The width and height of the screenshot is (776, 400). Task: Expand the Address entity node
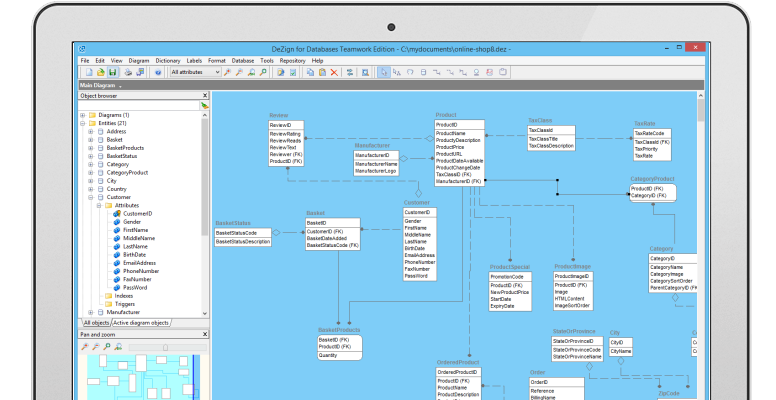click(x=91, y=132)
